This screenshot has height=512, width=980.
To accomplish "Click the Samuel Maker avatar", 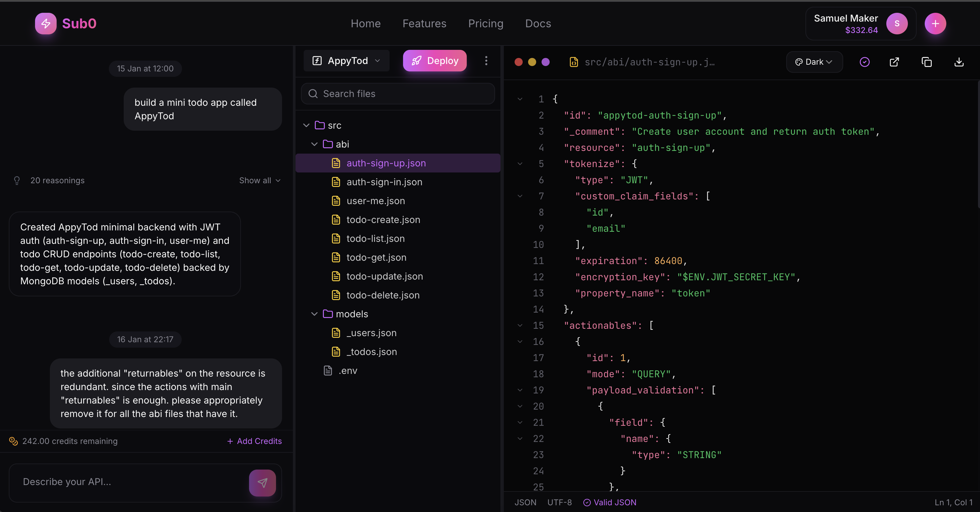I will point(896,24).
